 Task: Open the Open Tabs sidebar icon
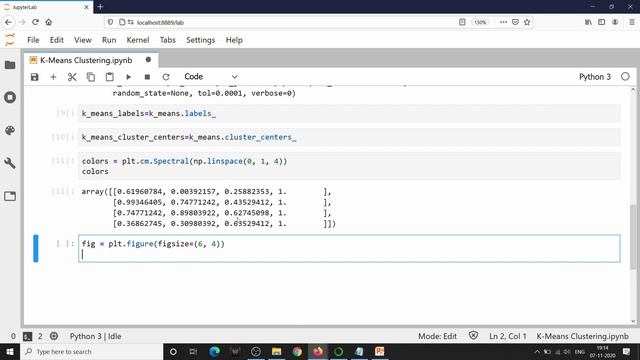coord(10,196)
